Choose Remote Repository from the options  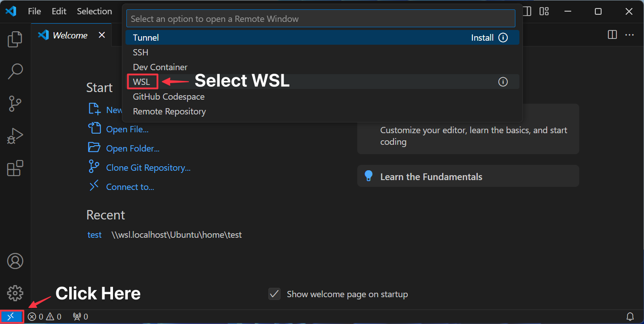(169, 111)
